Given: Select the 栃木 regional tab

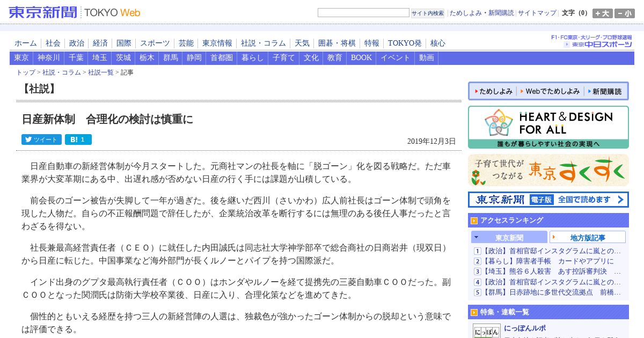Looking at the screenshot, I should (147, 58).
